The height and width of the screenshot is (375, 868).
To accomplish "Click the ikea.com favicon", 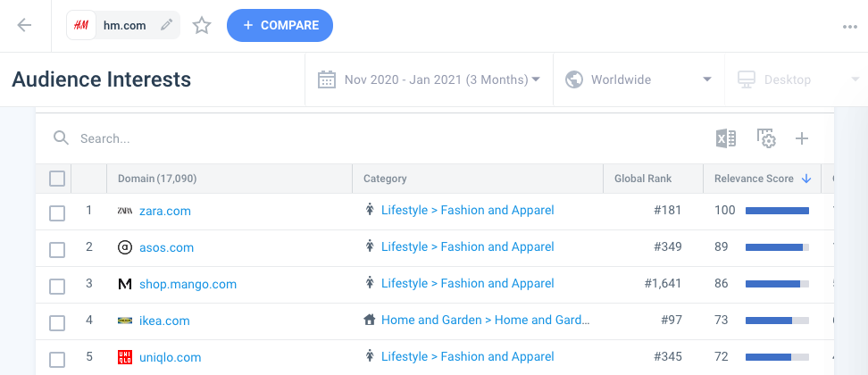I will [125, 321].
